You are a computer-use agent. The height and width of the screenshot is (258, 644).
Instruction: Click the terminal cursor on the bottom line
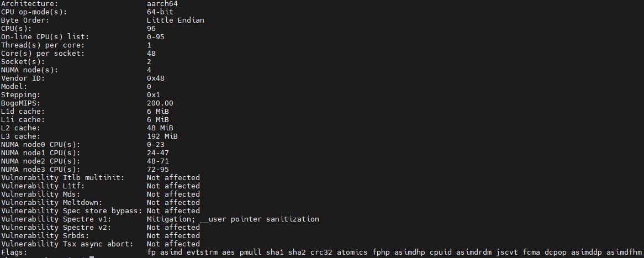point(91,257)
